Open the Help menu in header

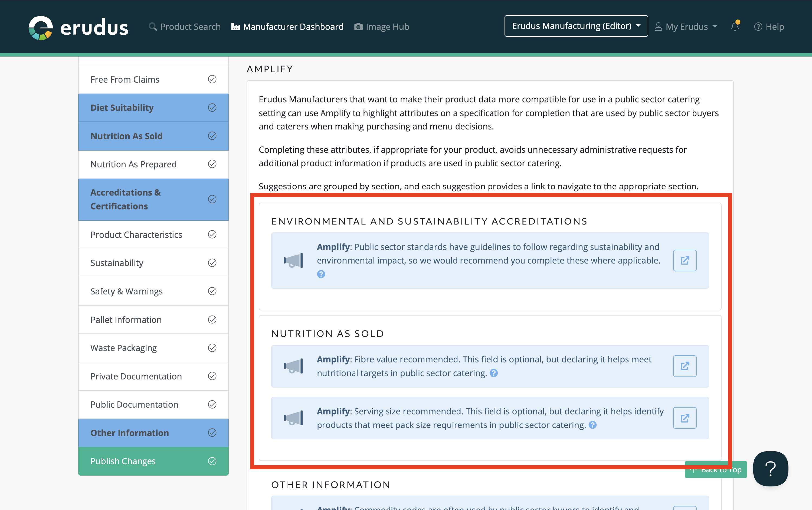pos(769,27)
